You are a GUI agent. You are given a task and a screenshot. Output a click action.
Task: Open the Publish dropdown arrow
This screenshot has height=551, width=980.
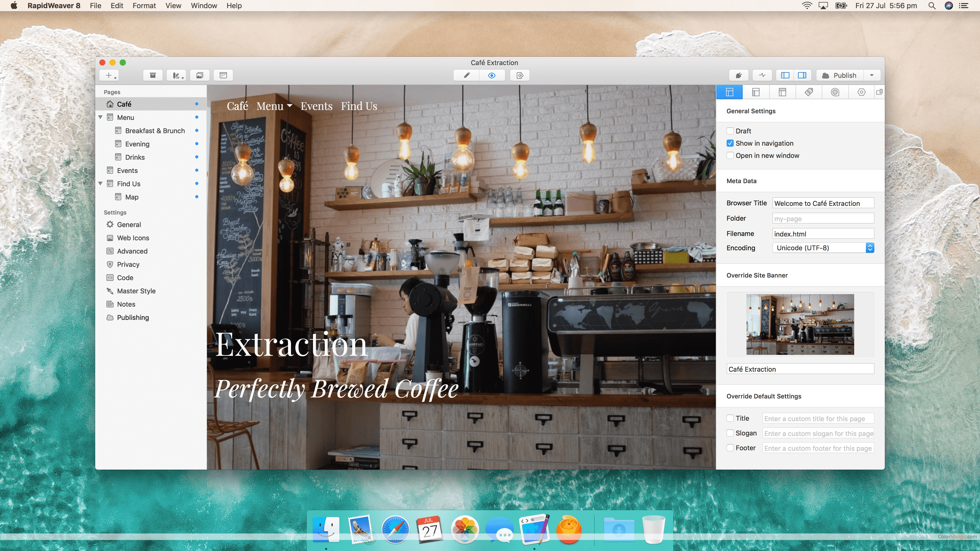(x=872, y=75)
